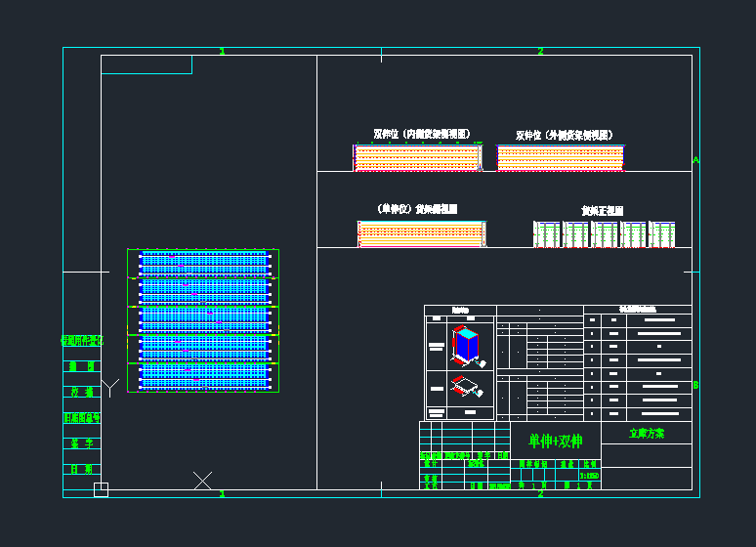Click the outer double-deep rack elevation drawing
This screenshot has width=756, height=547.
(x=560, y=158)
